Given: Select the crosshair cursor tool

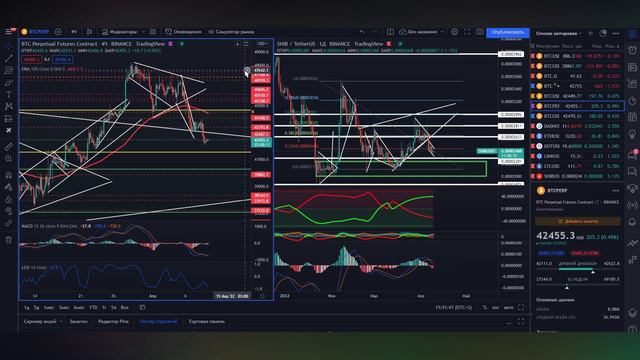Looking at the screenshot, I should click(9, 46).
